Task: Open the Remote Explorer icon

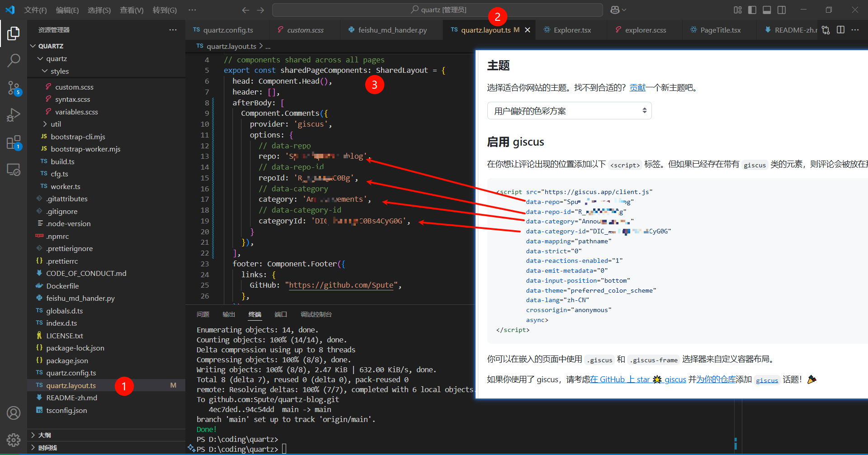Action: pyautogui.click(x=14, y=170)
